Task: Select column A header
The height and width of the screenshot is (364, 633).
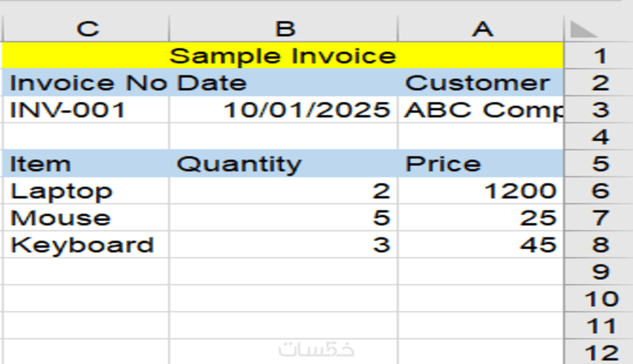Action: 481,29
